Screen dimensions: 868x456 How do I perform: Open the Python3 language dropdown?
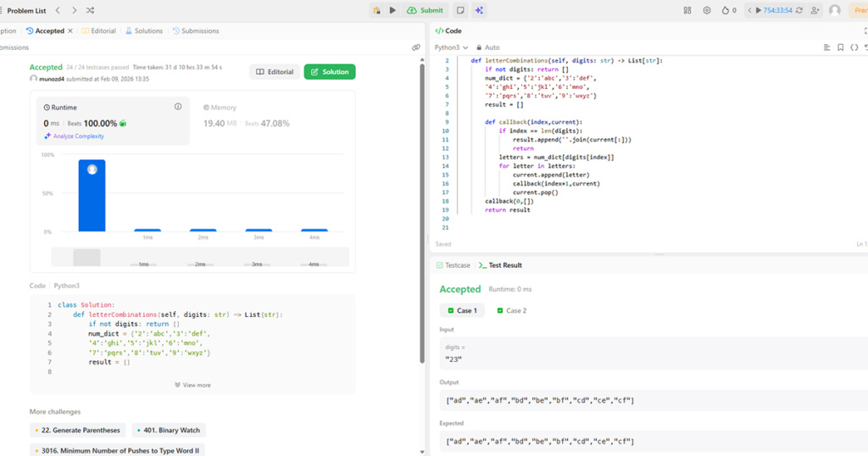[450, 47]
